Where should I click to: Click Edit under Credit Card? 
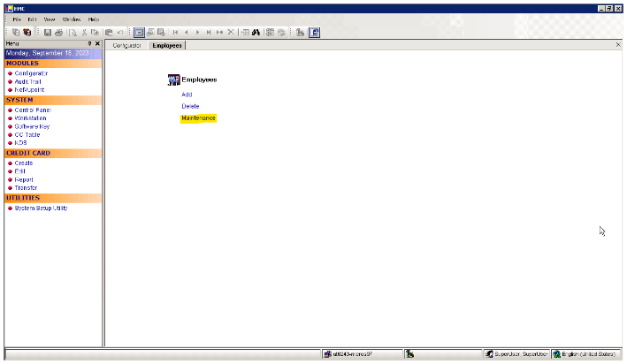pos(20,171)
